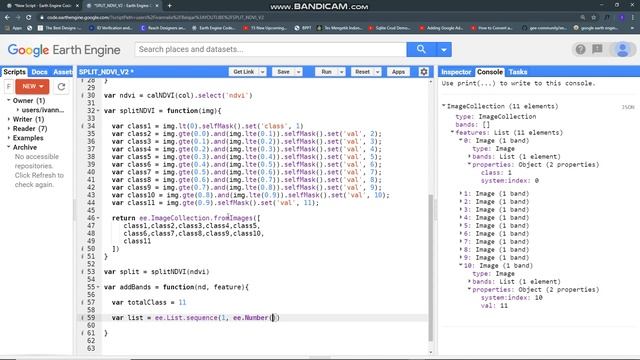Image resolution: width=640 pixels, height=360 pixels.
Task: Switch to the Scripts tab
Action: point(14,72)
